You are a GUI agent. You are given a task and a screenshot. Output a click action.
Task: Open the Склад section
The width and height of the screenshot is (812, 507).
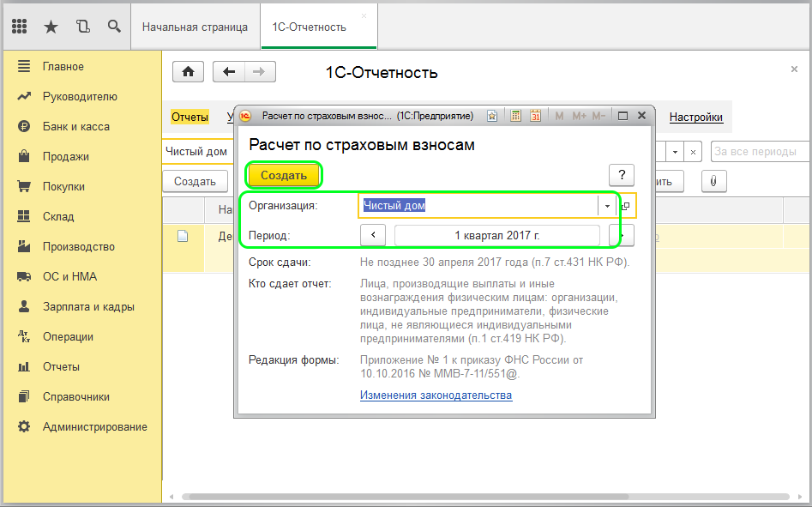tap(58, 216)
